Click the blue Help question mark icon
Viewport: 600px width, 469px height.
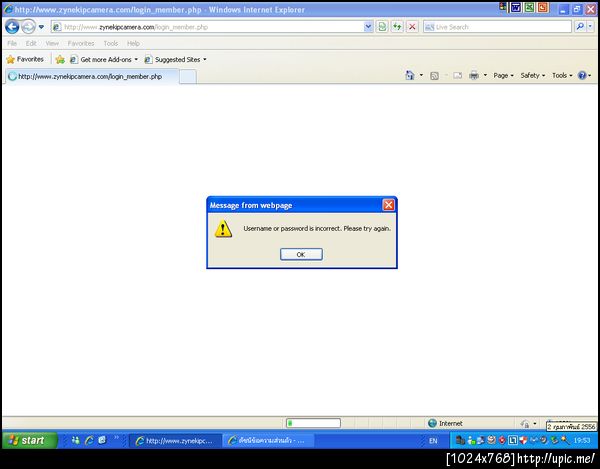tap(582, 76)
